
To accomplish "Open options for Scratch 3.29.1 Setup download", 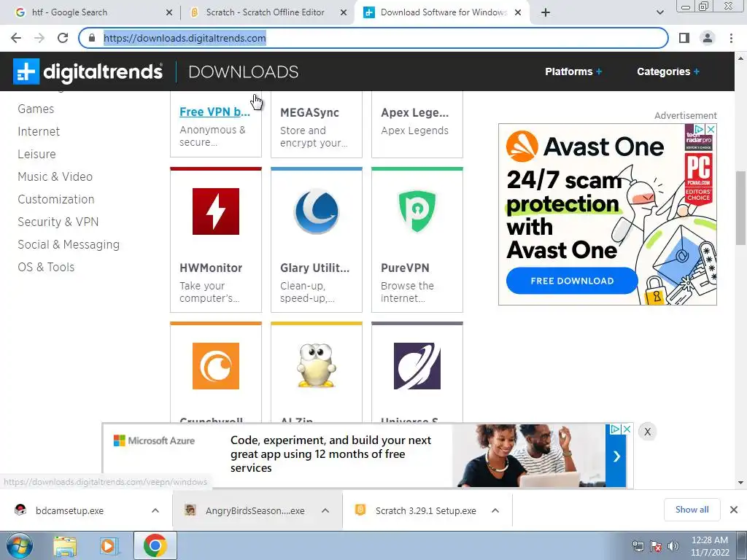I will point(495,510).
